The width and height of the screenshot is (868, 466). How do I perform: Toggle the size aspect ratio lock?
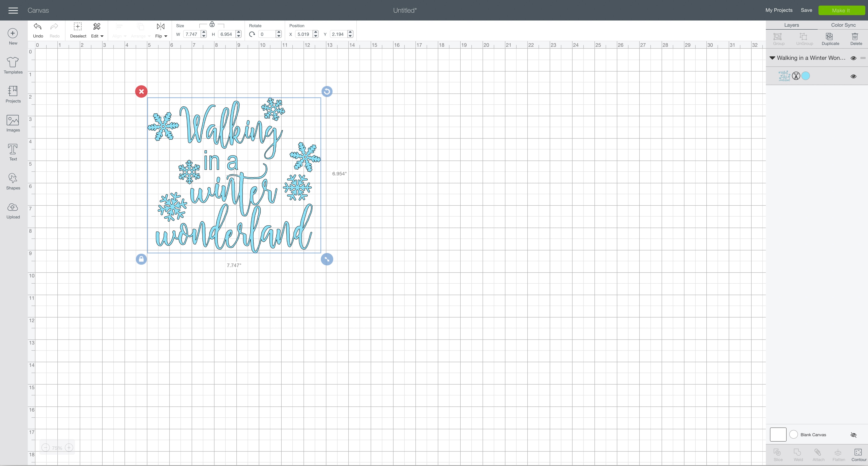click(212, 24)
